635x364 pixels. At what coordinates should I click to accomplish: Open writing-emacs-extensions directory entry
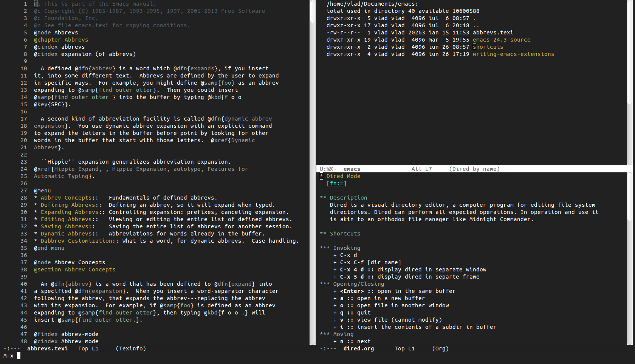tap(513, 54)
